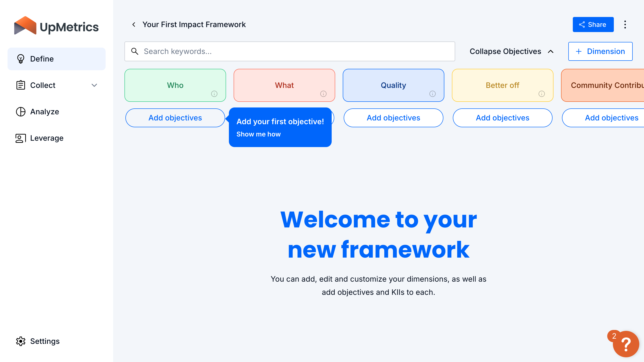Viewport: 644px width, 362px height.
Task: Click info icon on Quality dimension
Action: (433, 94)
